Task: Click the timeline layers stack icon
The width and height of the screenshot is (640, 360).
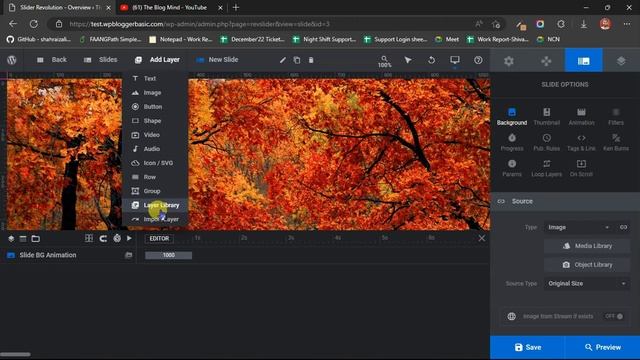Action: (x=11, y=238)
